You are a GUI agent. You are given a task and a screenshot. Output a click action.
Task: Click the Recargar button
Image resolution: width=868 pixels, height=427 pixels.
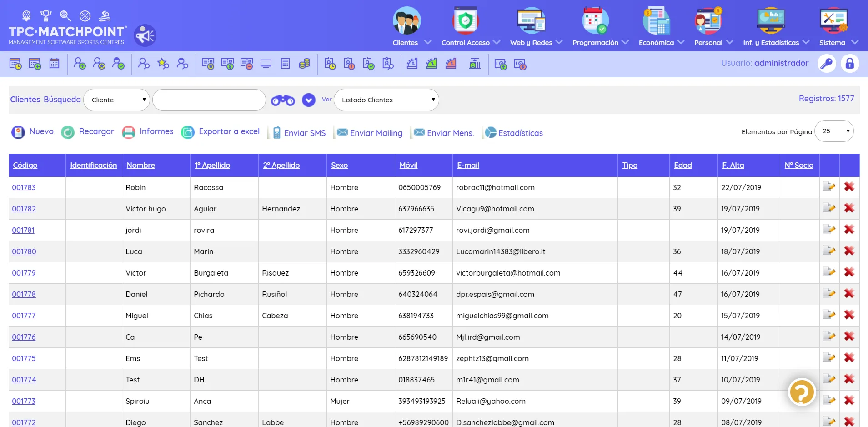(87, 131)
